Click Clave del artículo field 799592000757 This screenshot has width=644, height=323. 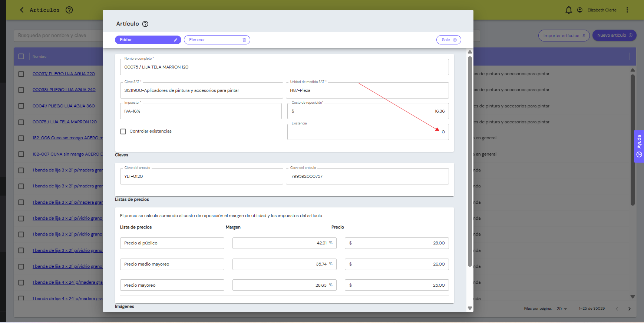(367, 176)
